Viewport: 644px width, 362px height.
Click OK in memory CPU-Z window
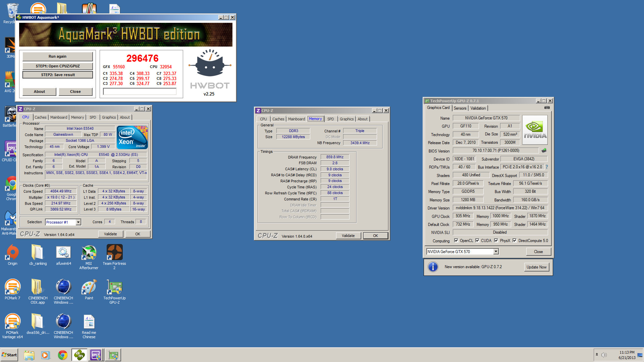tap(375, 236)
